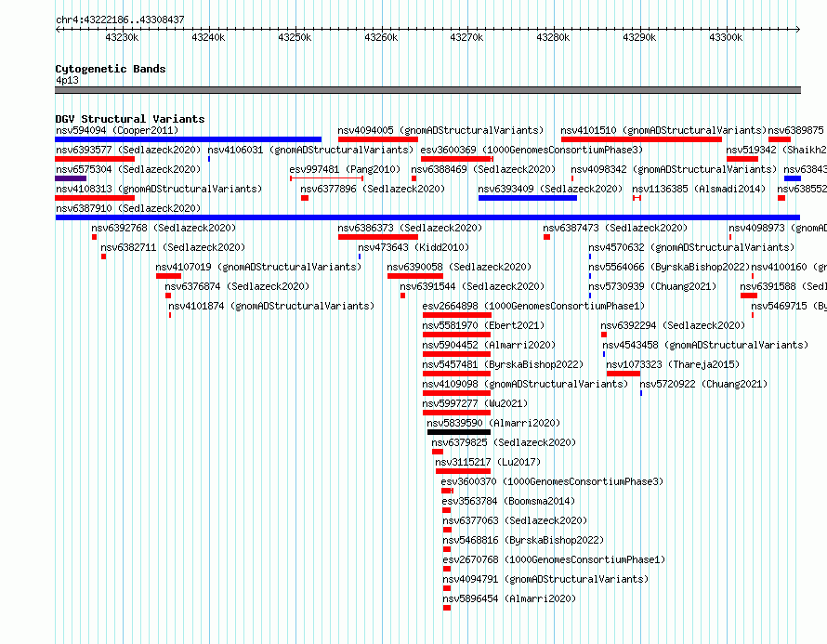This screenshot has height=644, width=827.
Task: Select nsv6377896 (Sedlazeck2020) label
Action: click(373, 189)
